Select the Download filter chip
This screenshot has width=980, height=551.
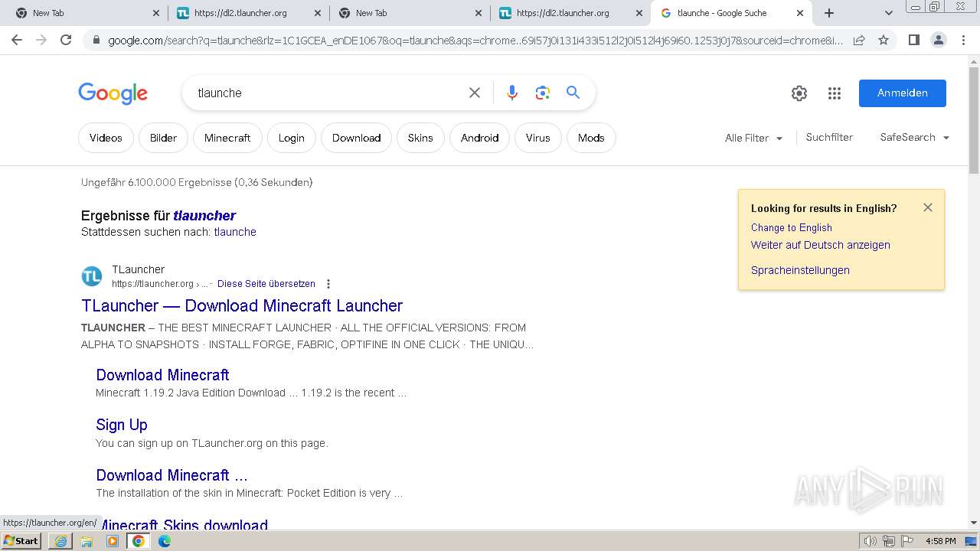(356, 138)
